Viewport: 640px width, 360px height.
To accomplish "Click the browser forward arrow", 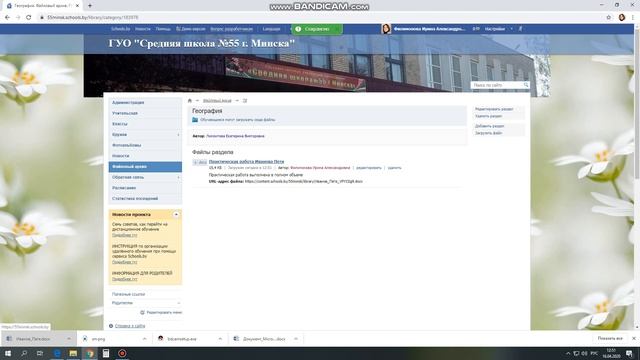I will (x=18, y=18).
